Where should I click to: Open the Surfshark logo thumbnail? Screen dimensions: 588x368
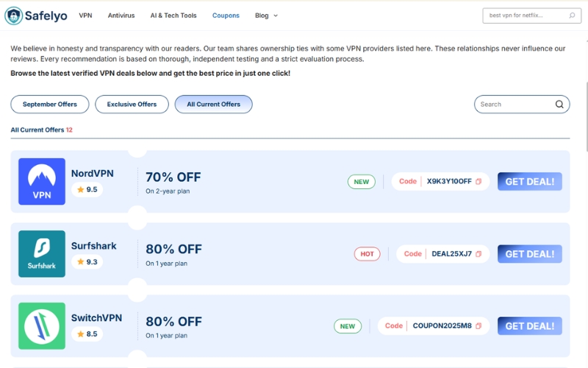(42, 254)
